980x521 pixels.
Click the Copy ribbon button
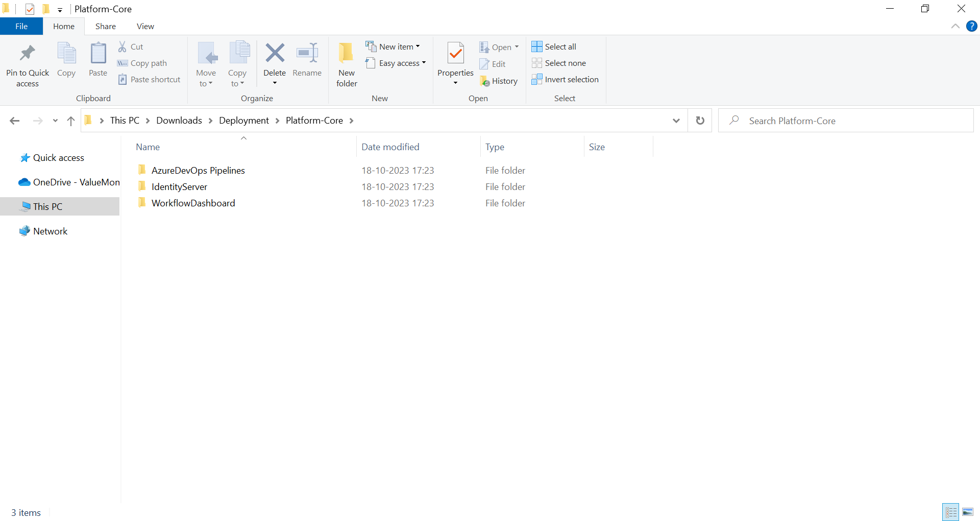point(66,60)
